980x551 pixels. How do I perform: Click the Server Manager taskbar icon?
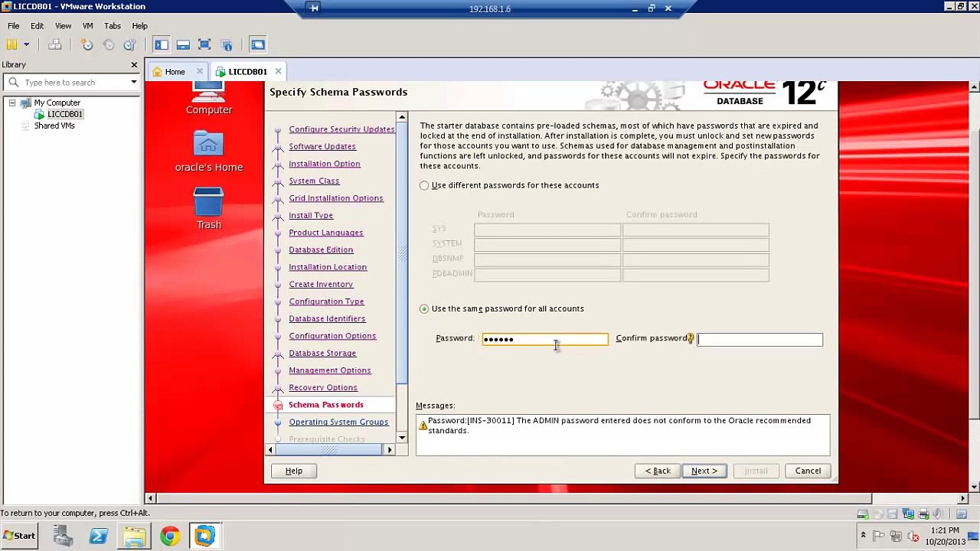(63, 536)
